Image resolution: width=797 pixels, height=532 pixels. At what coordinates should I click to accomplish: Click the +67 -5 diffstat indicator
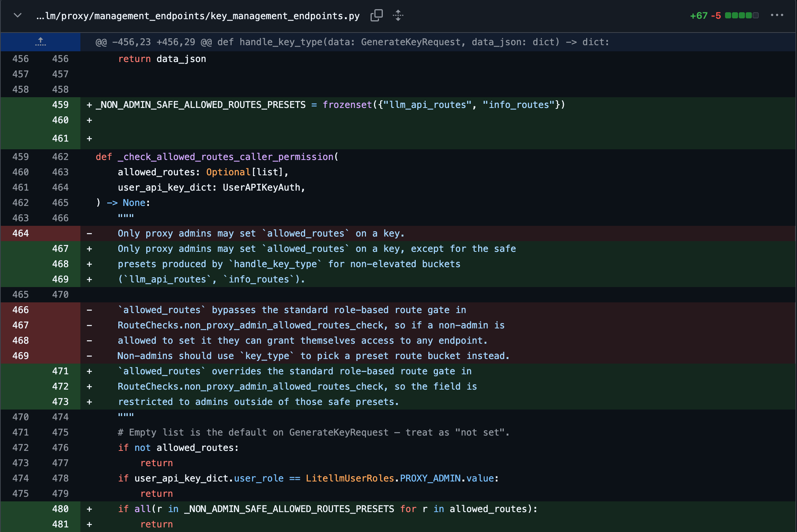pos(705,16)
